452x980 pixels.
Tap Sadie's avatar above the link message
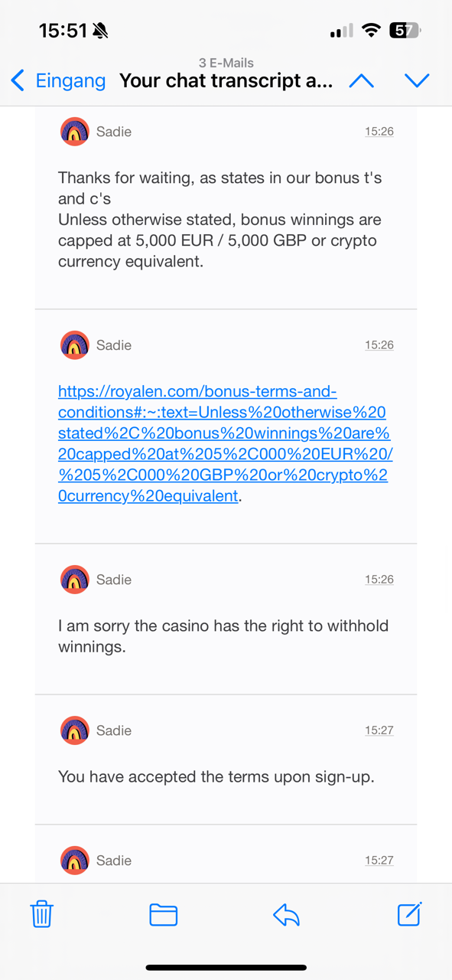(75, 345)
